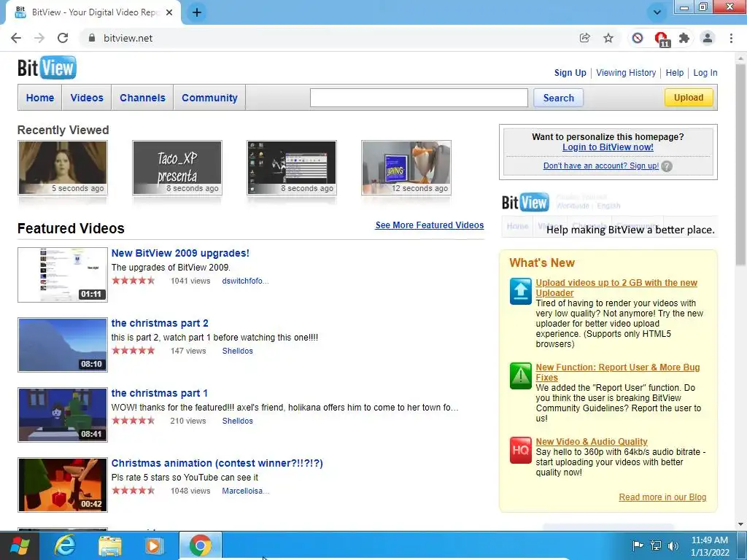The image size is (747, 560).
Task: Click the blue upload arrow icon
Action: click(x=520, y=291)
